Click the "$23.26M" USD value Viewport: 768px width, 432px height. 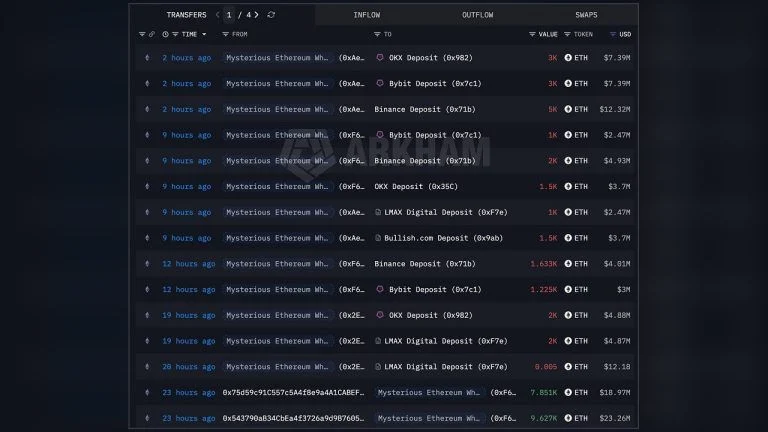(615, 418)
